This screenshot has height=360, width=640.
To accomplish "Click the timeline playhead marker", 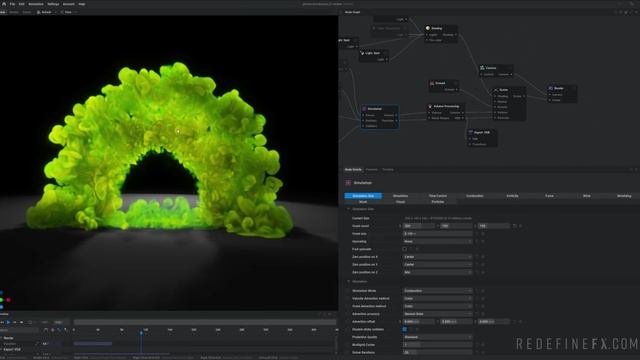I will click(x=141, y=333).
